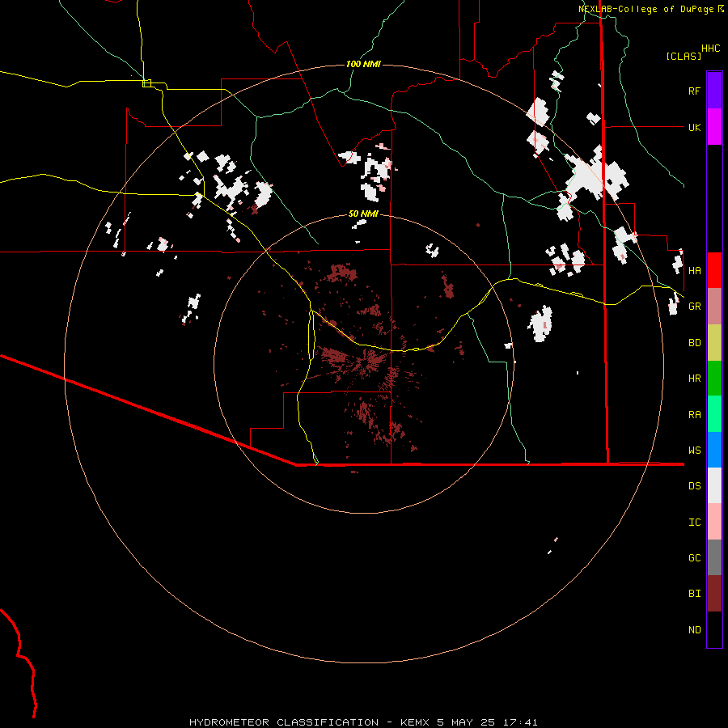Click the ND legend label
Viewport: 728px width, 728px height.
point(694,630)
